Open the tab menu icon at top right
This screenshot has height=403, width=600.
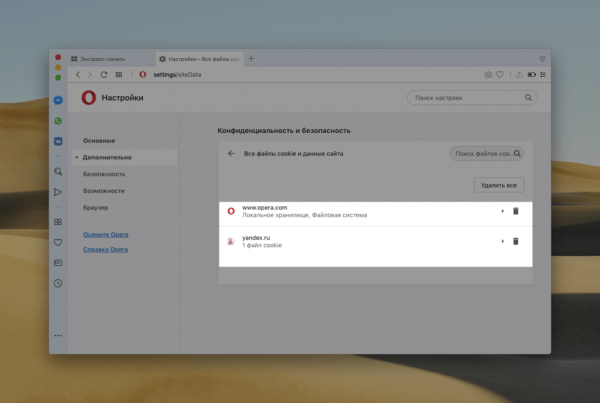tap(542, 59)
